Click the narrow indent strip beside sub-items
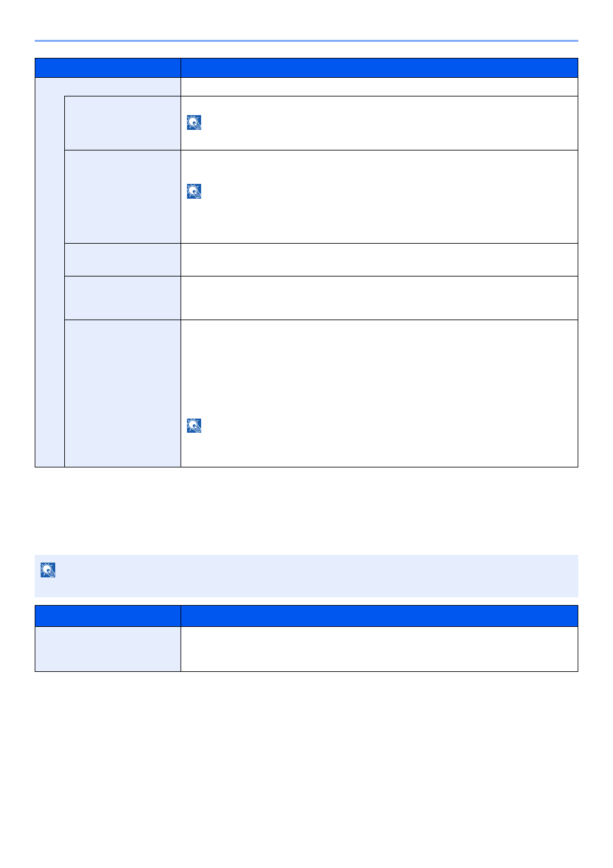This screenshot has width=613, height=868. coord(50,282)
